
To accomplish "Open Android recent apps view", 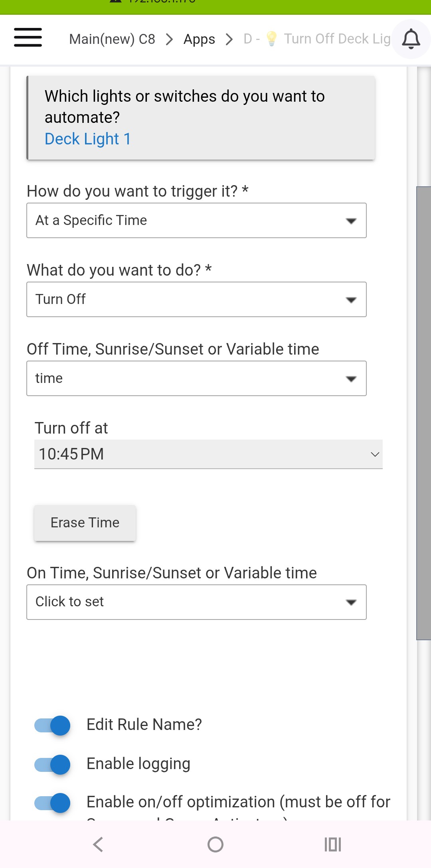I will point(332,844).
